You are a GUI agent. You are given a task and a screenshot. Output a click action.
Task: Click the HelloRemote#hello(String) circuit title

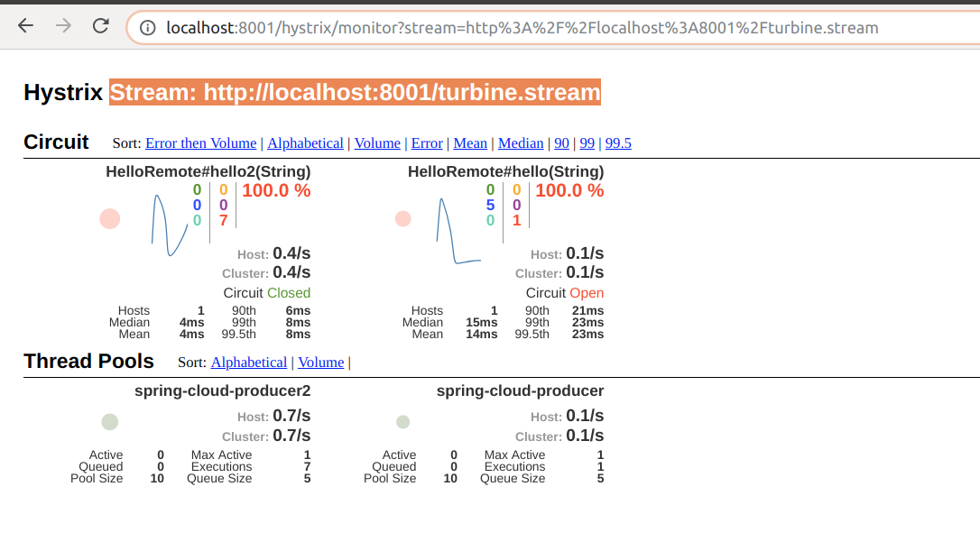coord(505,172)
